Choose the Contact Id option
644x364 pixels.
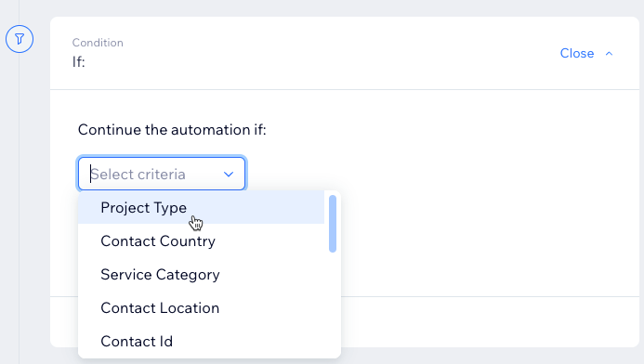(202, 341)
